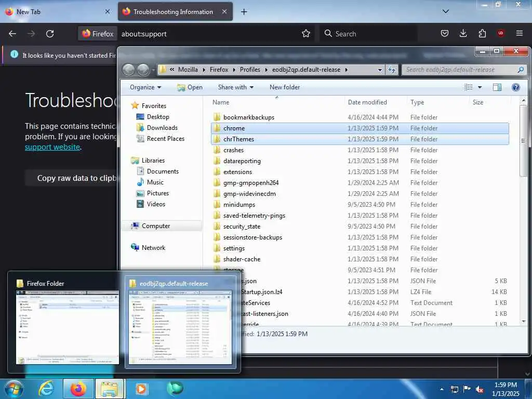The height and width of the screenshot is (399, 532).
Task: Open Firefox downloads panel
Action: click(x=463, y=33)
